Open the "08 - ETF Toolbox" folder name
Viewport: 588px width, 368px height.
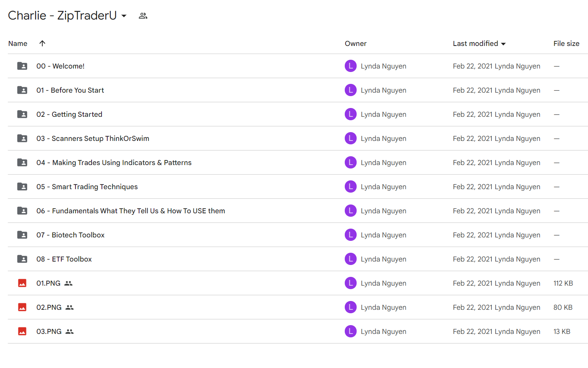[x=64, y=259]
